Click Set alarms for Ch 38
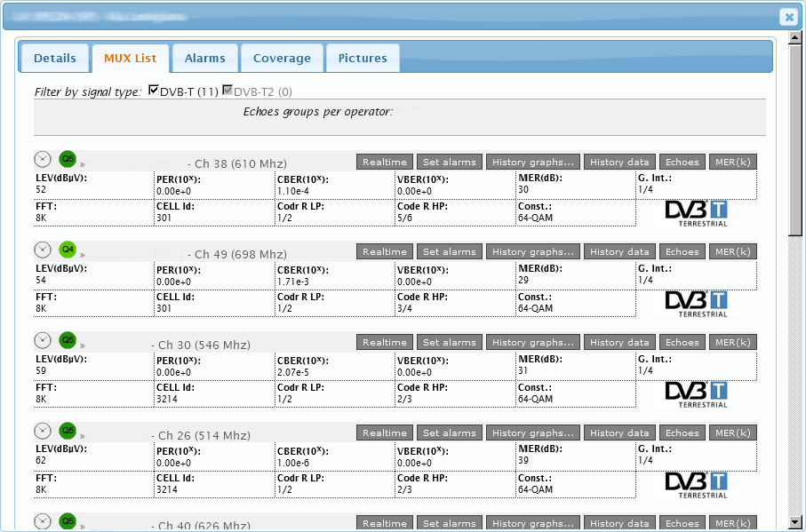The image size is (806, 532). (450, 162)
